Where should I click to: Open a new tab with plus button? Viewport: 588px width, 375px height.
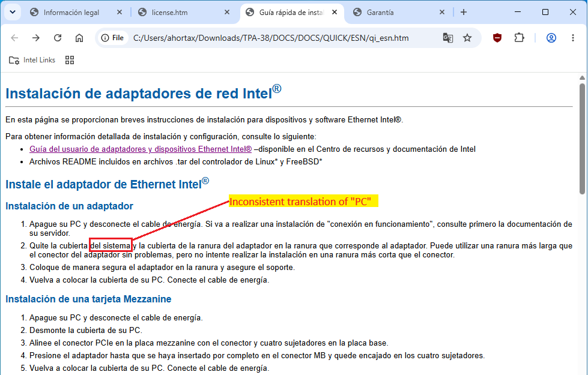coord(464,13)
